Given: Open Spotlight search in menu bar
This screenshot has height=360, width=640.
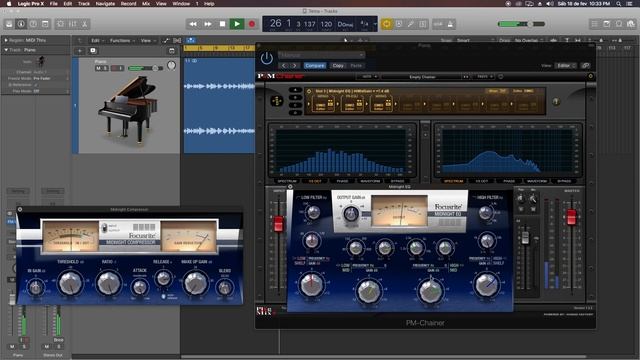Looking at the screenshot, I should [x=619, y=4].
